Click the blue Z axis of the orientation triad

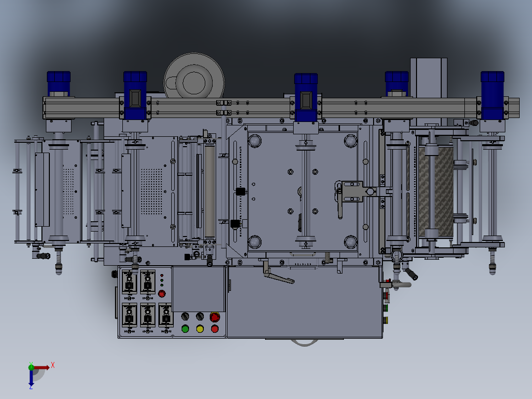coord(31,377)
